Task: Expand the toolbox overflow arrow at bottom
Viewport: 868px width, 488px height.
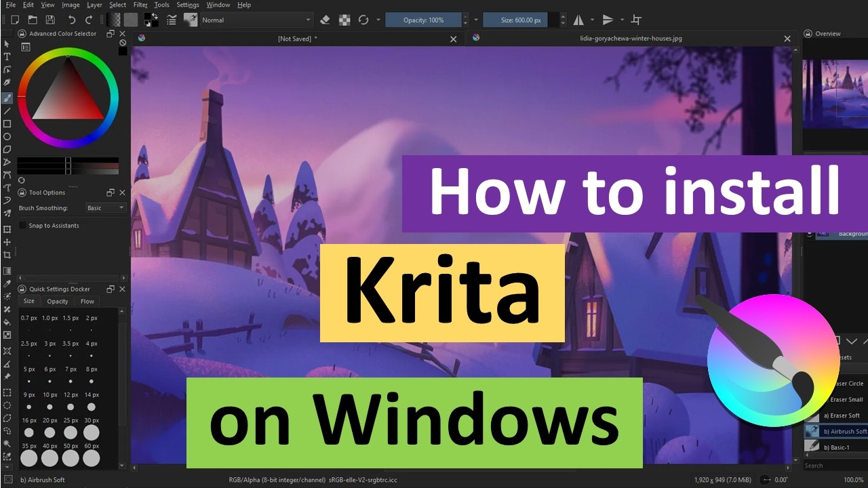Action: pos(7,468)
